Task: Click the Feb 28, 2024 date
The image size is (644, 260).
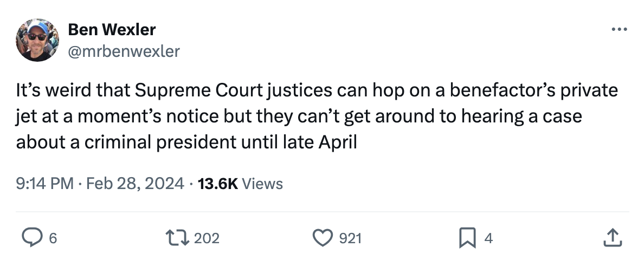Action: pos(134,184)
